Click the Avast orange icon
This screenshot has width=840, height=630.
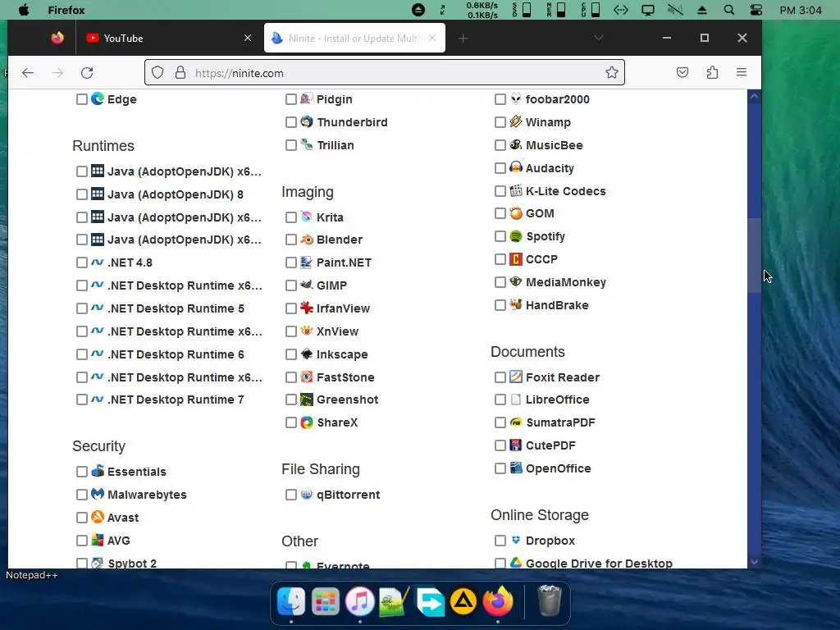(98, 517)
